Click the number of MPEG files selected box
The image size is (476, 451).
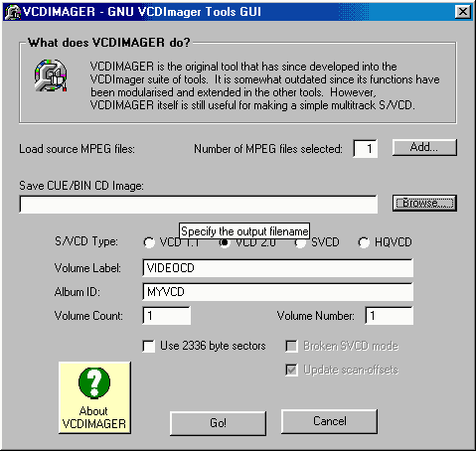[x=365, y=149]
